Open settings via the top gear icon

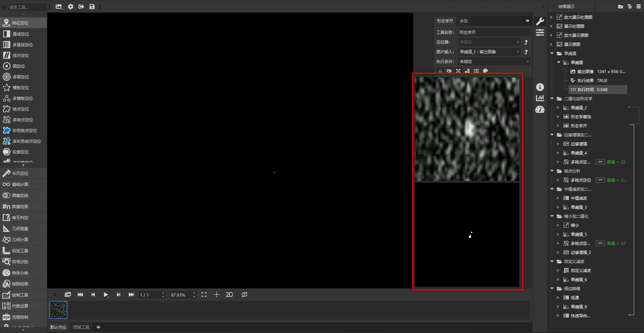coord(70,7)
